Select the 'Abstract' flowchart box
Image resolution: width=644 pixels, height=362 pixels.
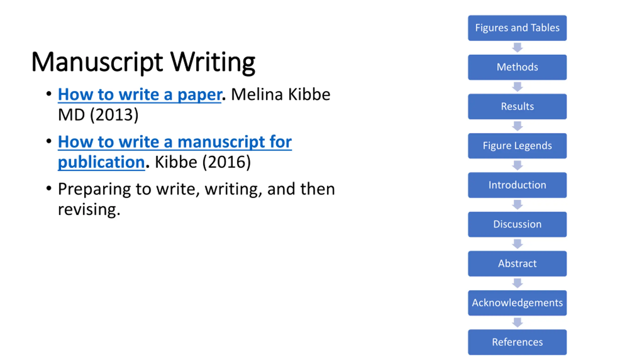tap(517, 263)
